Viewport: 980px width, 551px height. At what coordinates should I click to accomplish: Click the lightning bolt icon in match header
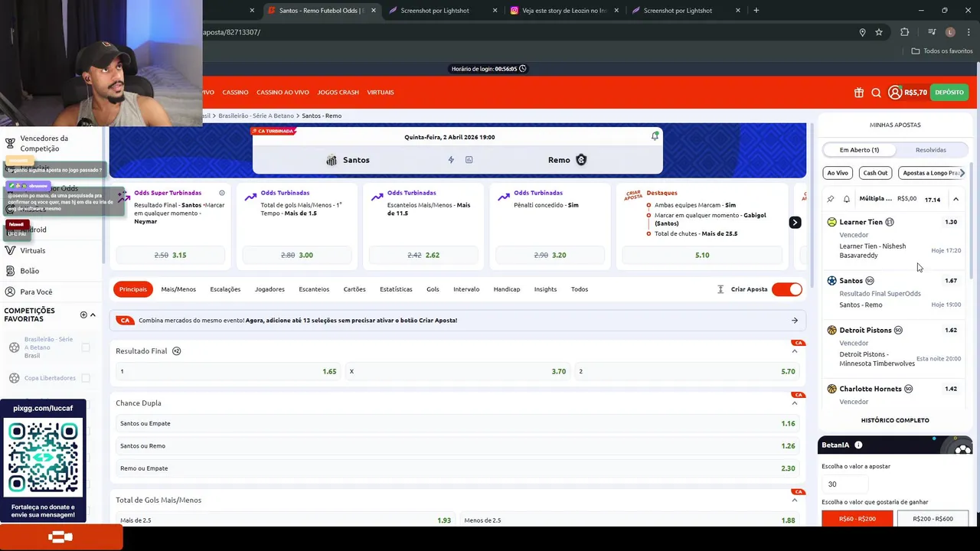pos(451,160)
